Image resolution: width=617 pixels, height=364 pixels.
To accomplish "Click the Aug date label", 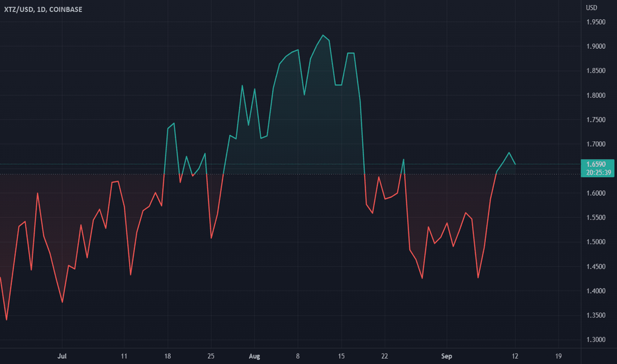I will pyautogui.click(x=254, y=356).
